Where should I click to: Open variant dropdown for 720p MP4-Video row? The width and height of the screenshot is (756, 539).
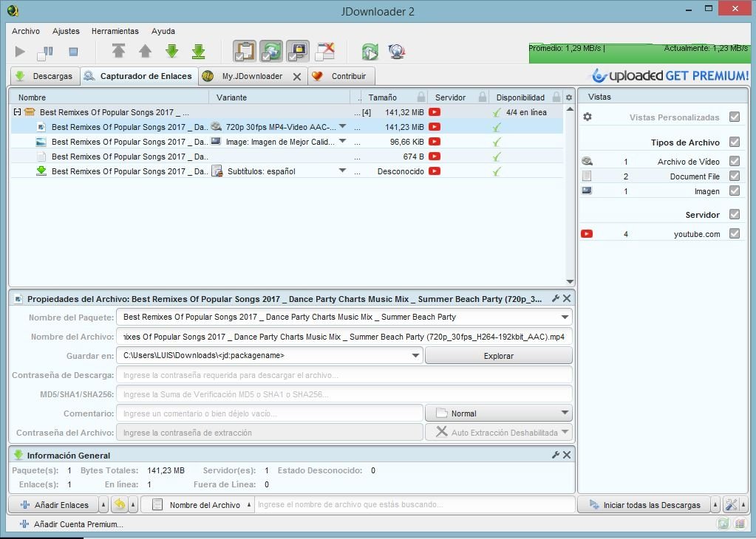pos(342,126)
